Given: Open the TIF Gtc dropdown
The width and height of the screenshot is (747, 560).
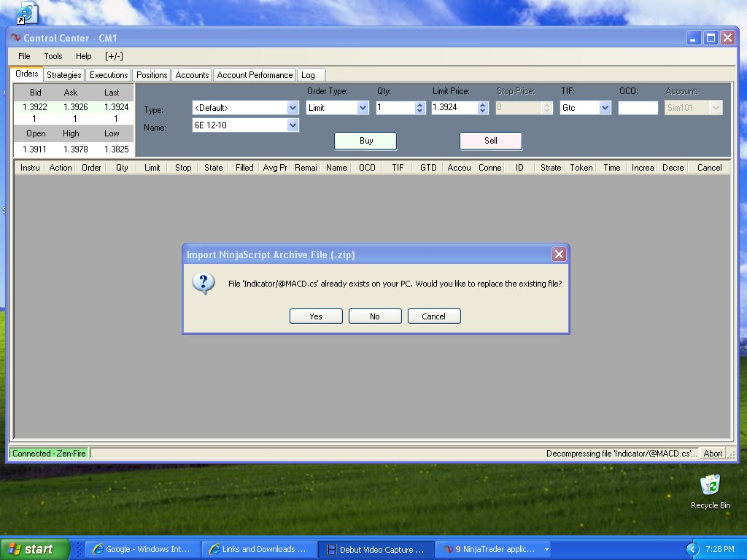Looking at the screenshot, I should click(x=605, y=108).
